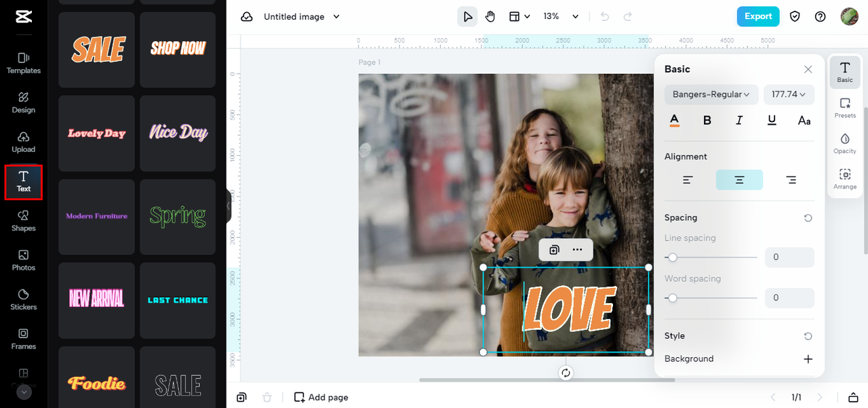Open the Arrange panel
Viewport: 868px width, 408px height.
pyautogui.click(x=845, y=179)
